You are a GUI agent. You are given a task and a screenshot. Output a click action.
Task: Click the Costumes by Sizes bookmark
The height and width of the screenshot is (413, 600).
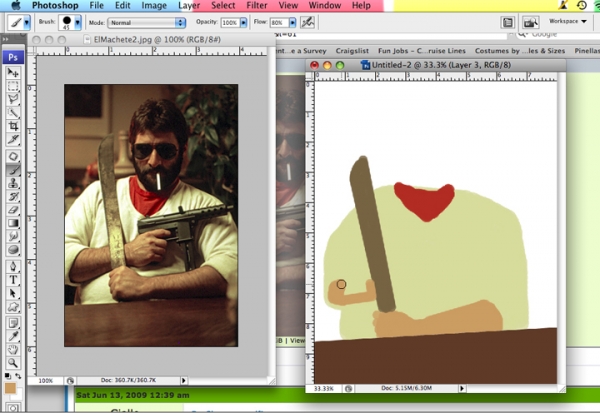point(520,51)
